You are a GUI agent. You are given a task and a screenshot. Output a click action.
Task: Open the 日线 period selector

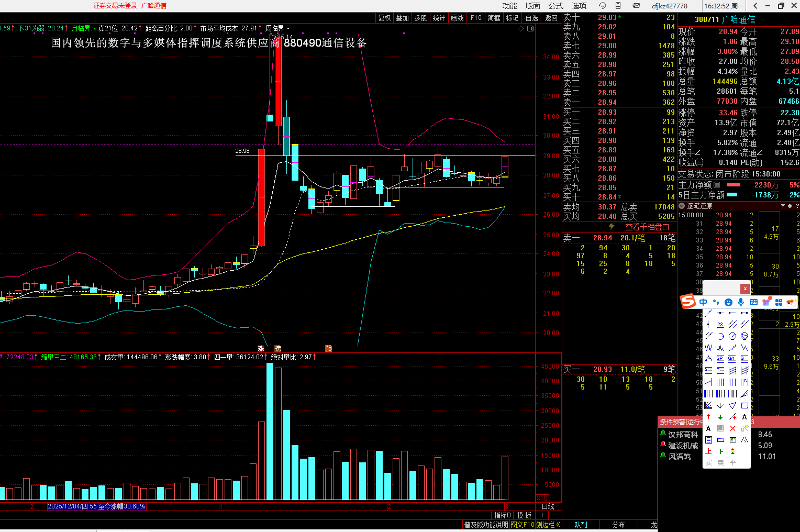548,506
